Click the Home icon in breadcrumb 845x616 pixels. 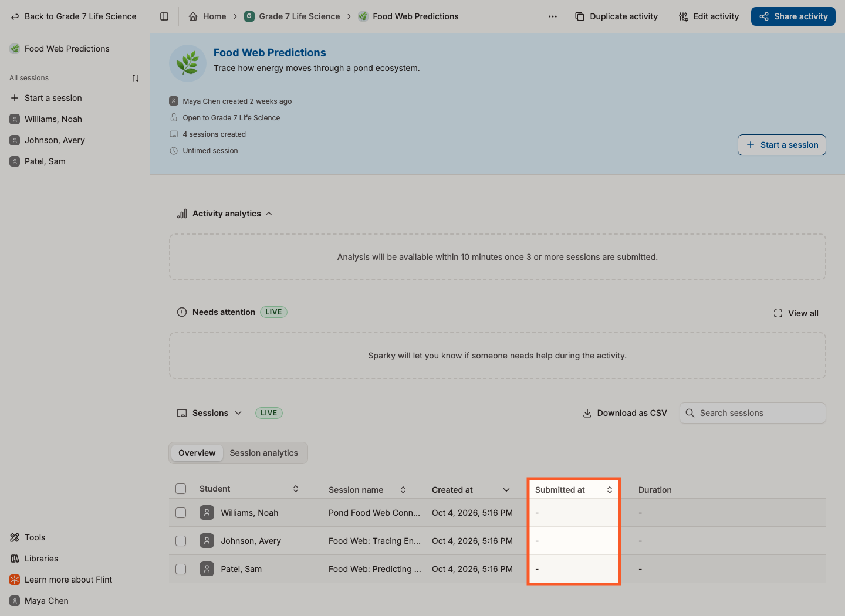193,16
